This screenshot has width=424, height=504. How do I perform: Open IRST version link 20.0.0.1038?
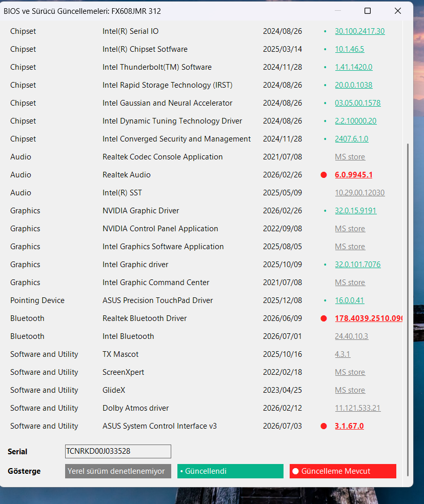tap(354, 85)
